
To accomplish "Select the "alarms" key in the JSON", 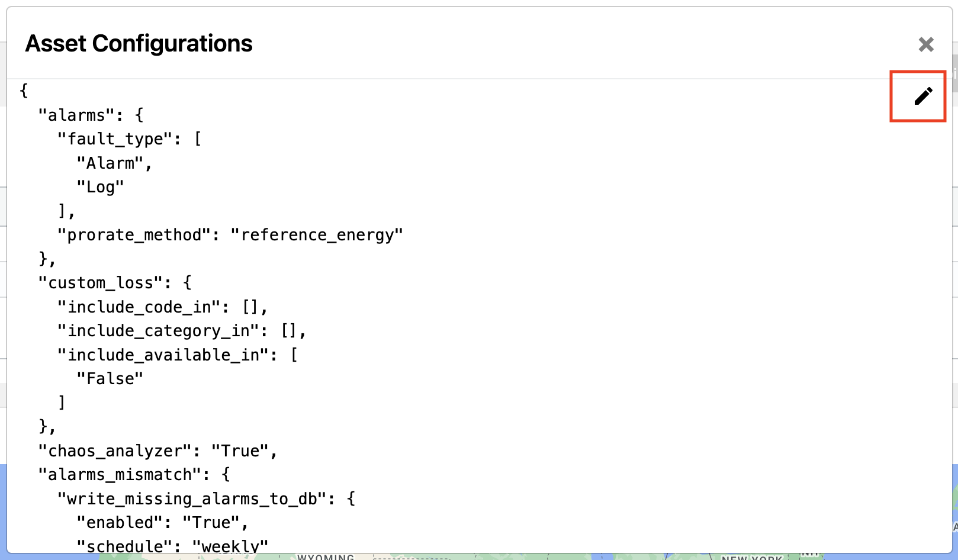I will pos(77,115).
